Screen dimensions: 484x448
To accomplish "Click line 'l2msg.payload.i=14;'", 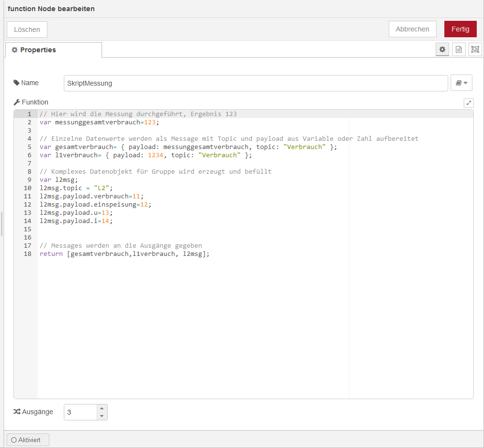I will coord(76,221).
